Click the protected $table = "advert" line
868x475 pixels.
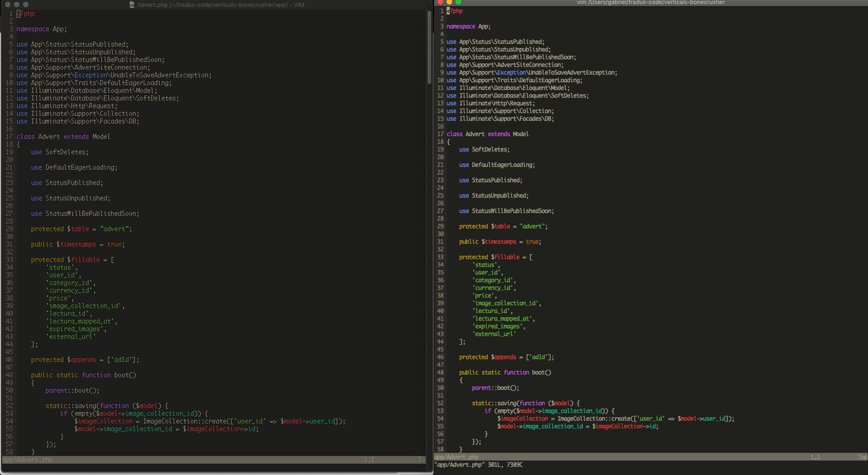pyautogui.click(x=81, y=229)
